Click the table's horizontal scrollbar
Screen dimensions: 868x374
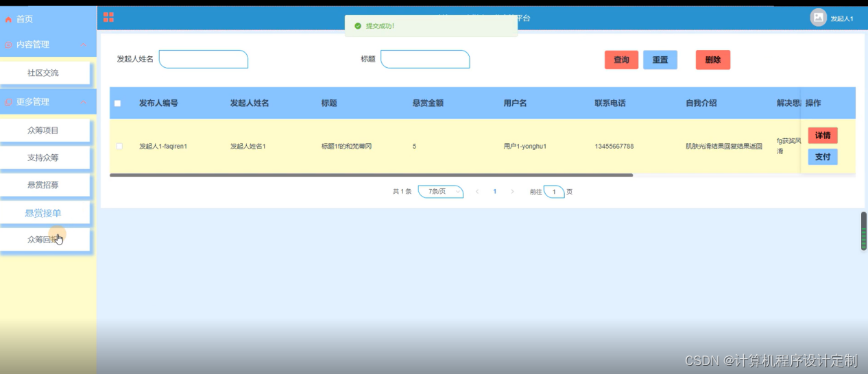click(x=371, y=175)
